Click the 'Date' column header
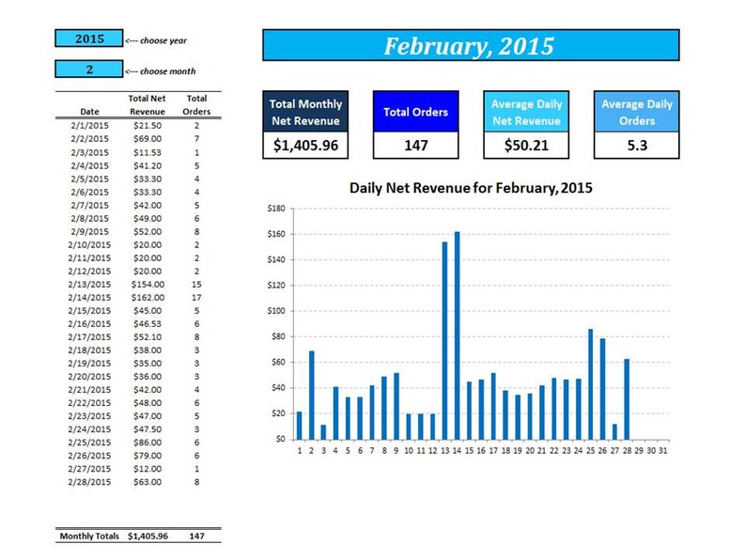Image resolution: width=746 pixels, height=560 pixels. [89, 112]
